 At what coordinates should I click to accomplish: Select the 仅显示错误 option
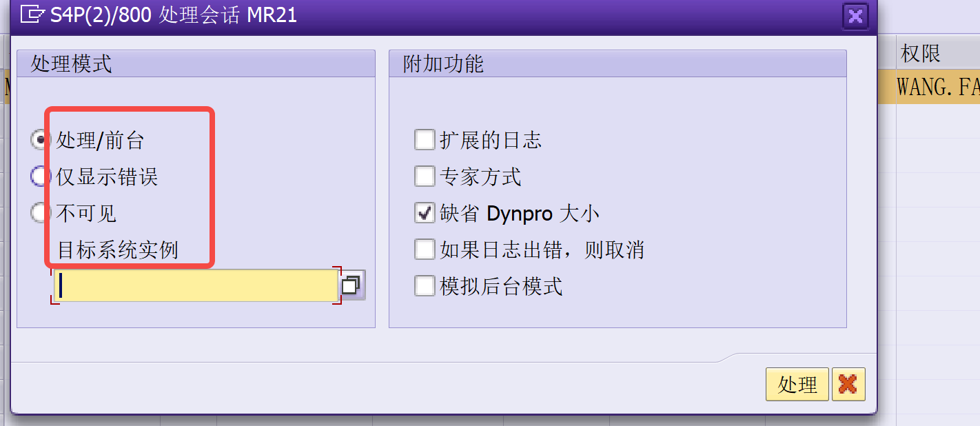click(x=40, y=176)
